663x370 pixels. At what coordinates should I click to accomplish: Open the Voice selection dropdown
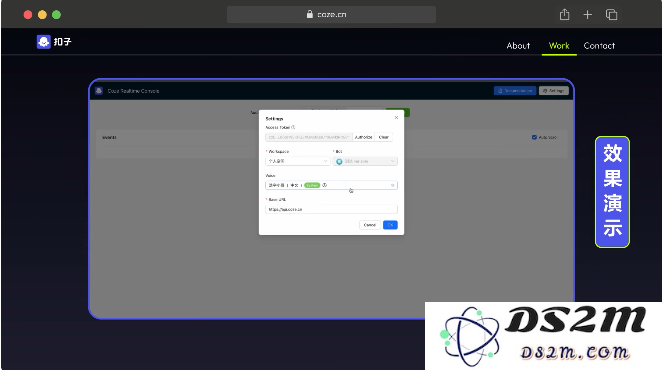point(332,185)
